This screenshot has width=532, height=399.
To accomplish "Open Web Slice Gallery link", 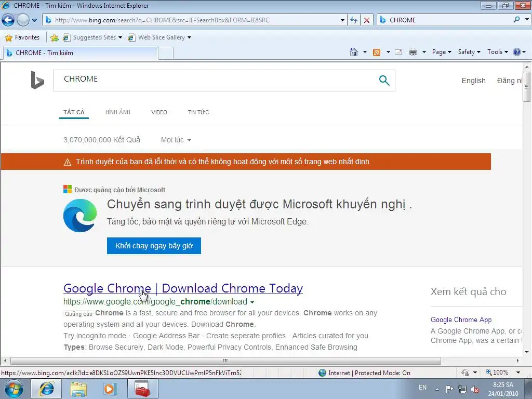I will (x=159, y=37).
